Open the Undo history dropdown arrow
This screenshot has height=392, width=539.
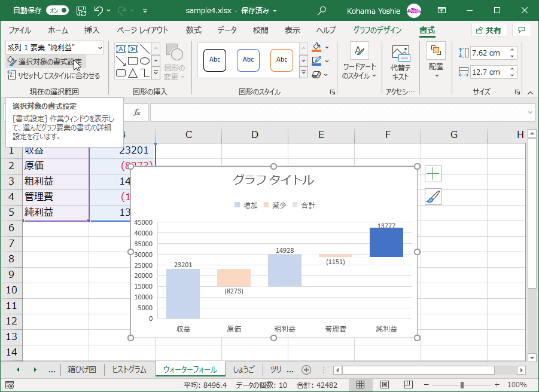(x=109, y=11)
